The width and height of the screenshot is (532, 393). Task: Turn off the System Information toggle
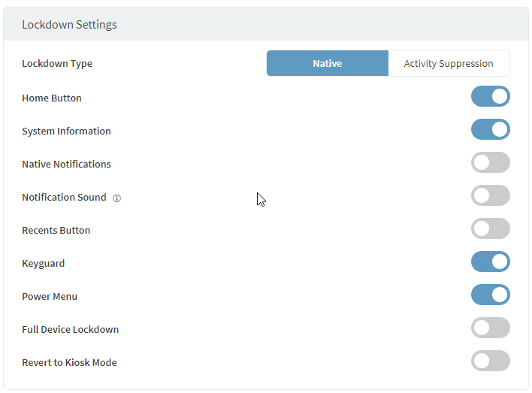coord(490,130)
